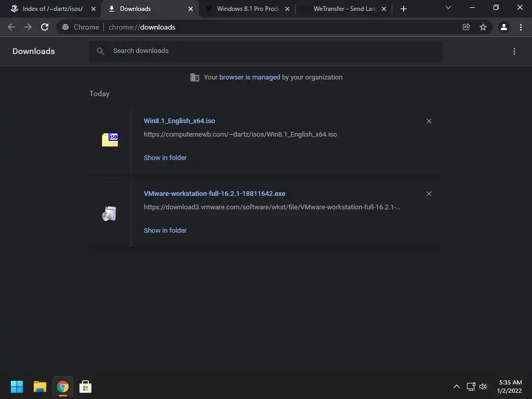This screenshot has height=399, width=532.
Task: Open the Chrome three-dot menu in the toolbar
Action: tap(521, 27)
